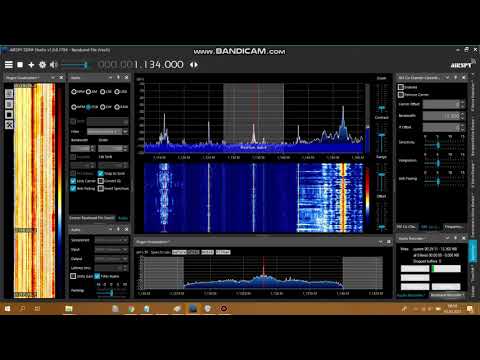Open source configuration via the gear icon
Viewport: 480px width, 360px height.
[42, 65]
